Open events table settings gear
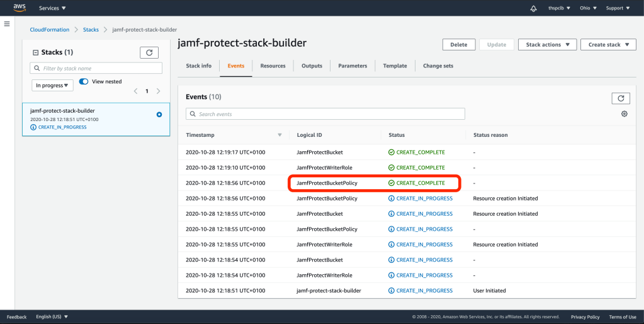644x324 pixels. (624, 114)
